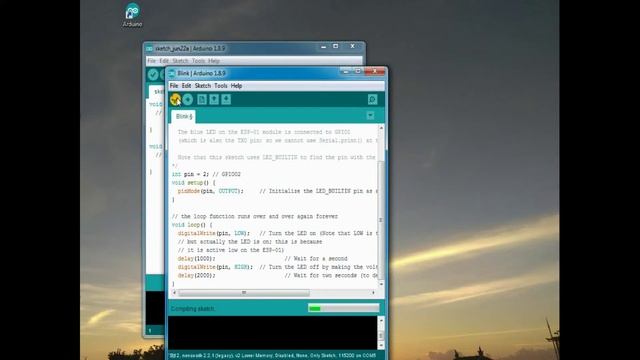640x360 pixels.
Task: Create new sketch in Blink window
Action: click(202, 99)
